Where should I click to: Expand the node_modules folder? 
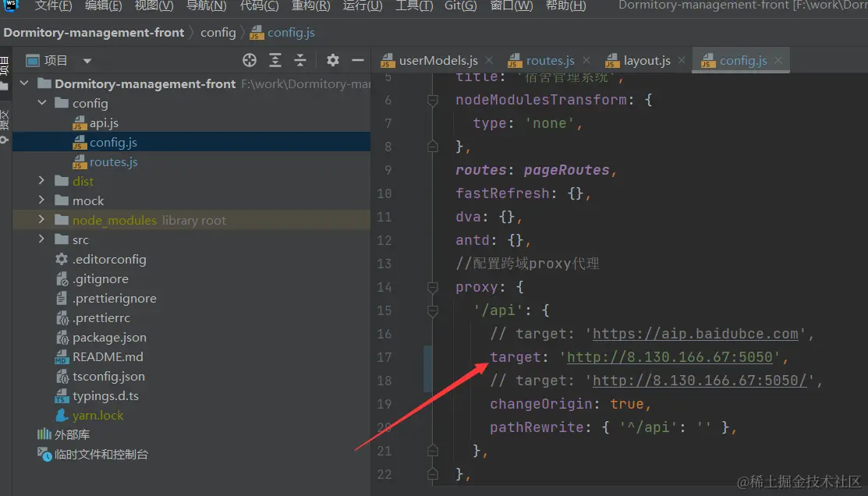tap(41, 220)
